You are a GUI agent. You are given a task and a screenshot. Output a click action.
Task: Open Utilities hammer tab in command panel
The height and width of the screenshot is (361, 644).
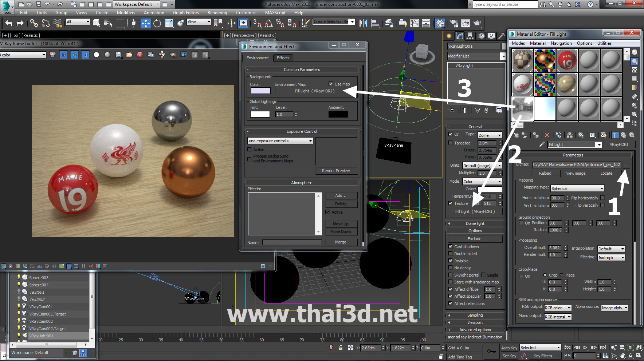tap(502, 36)
